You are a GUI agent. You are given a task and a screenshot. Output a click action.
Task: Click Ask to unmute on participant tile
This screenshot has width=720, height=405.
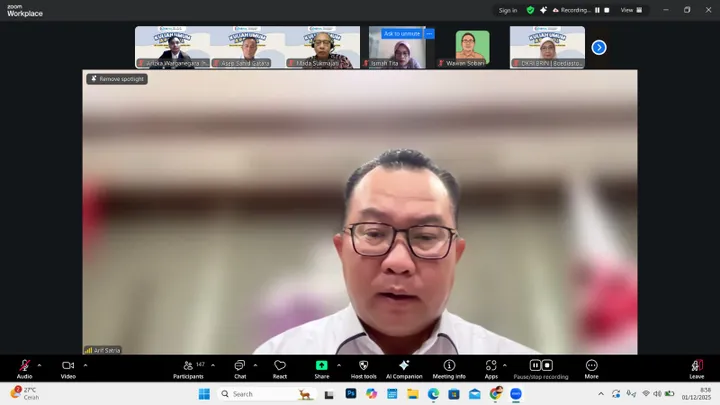[402, 34]
